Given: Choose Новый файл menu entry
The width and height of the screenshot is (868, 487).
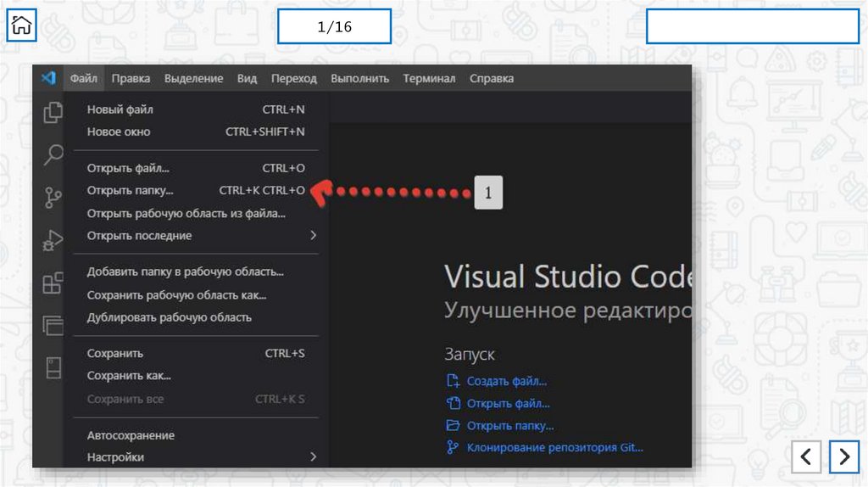Looking at the screenshot, I should point(196,109).
